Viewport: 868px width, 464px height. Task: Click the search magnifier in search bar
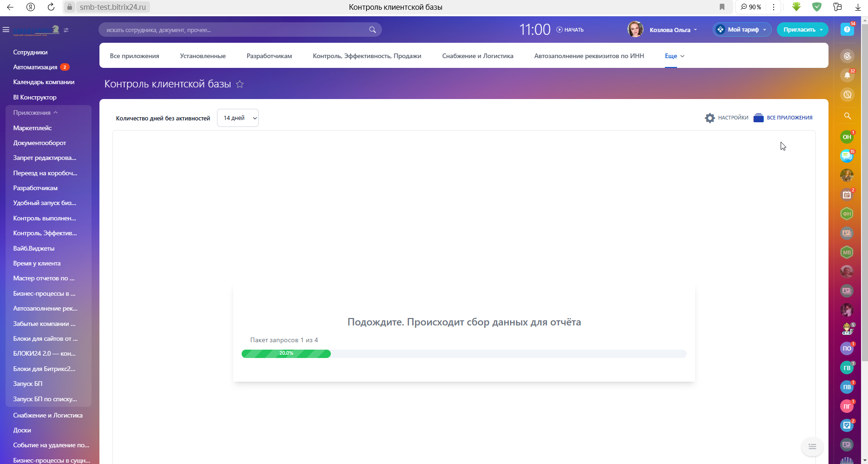tap(372, 30)
